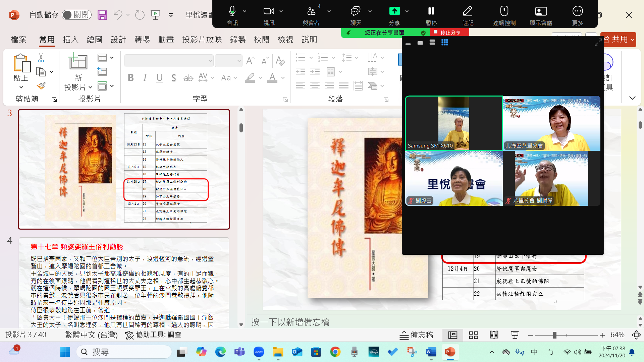Click the Zoom annotate pencil icon

click(468, 11)
